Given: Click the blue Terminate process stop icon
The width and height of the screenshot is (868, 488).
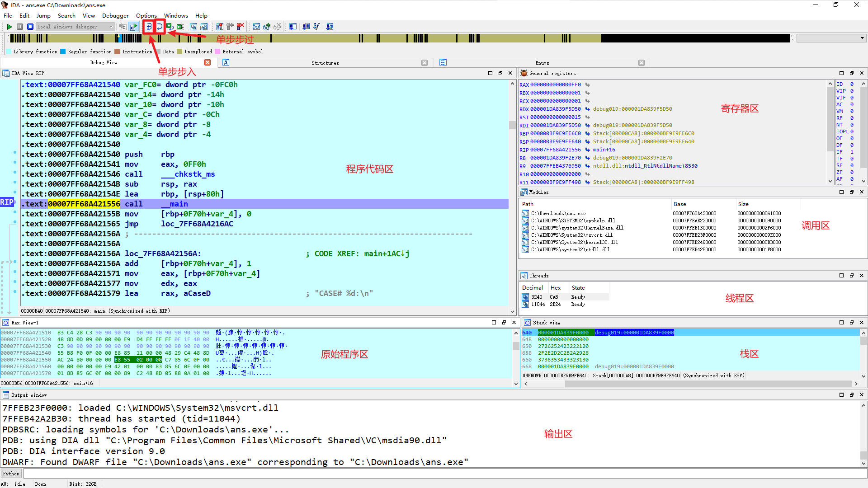Looking at the screenshot, I should coord(30,27).
